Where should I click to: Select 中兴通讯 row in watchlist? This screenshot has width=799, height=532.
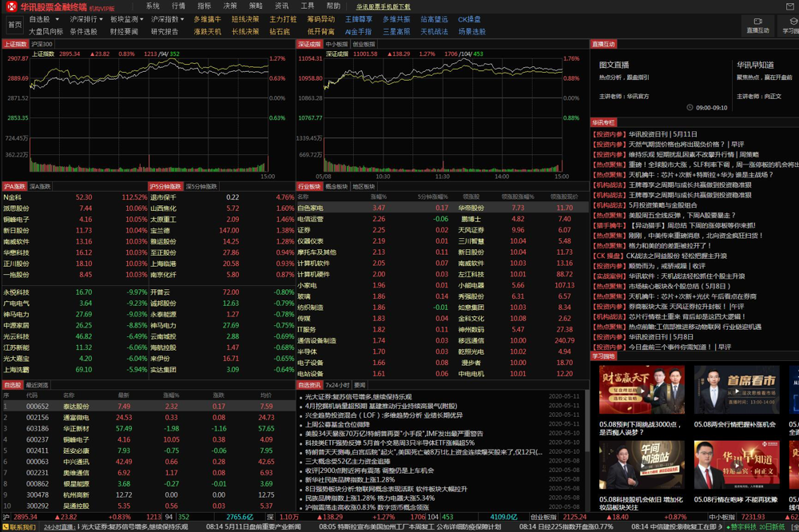click(149, 462)
